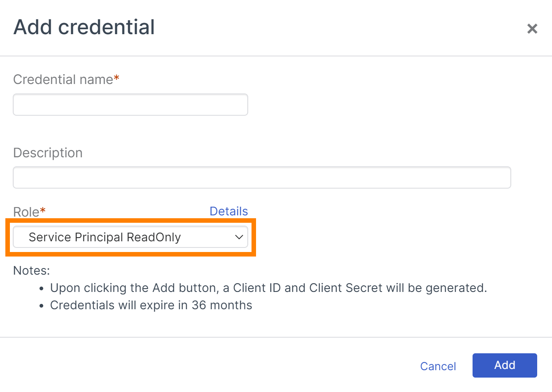Click the bullet point of the second note
This screenshot has height=392, width=552.
coord(41,306)
